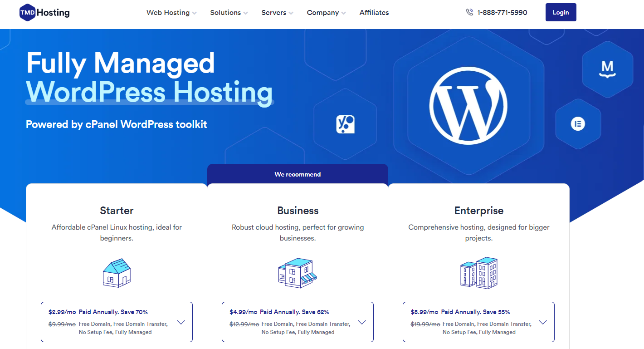Click the M crown hexagon icon
Screen dimensions: 644x349
607,69
